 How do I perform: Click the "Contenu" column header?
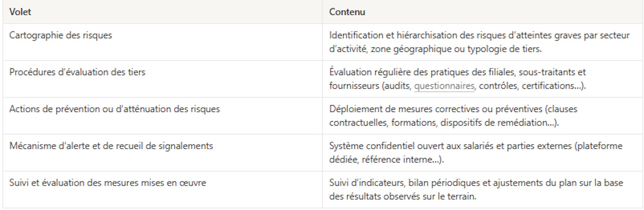[x=347, y=12]
